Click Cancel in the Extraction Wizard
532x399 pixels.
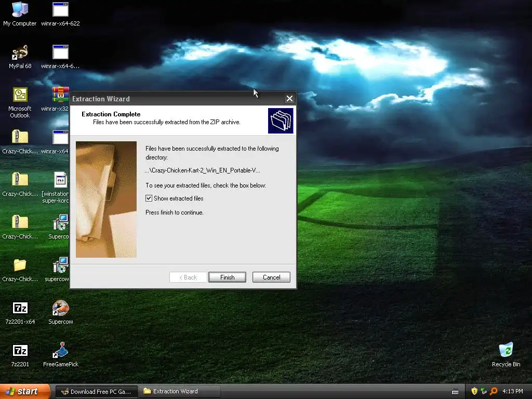pos(271,277)
